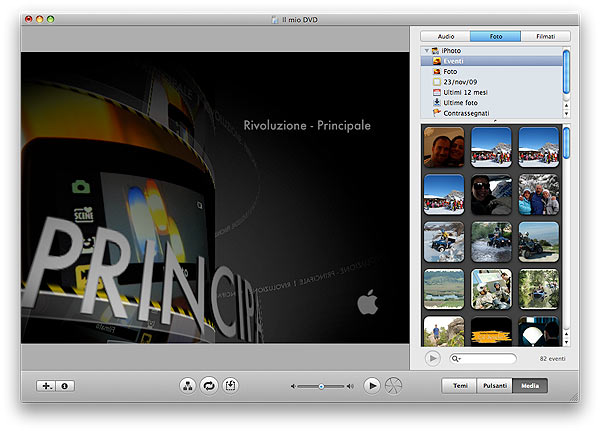Select the green landscape lake thumbnail
The width and height of the screenshot is (600, 431).
click(444, 289)
